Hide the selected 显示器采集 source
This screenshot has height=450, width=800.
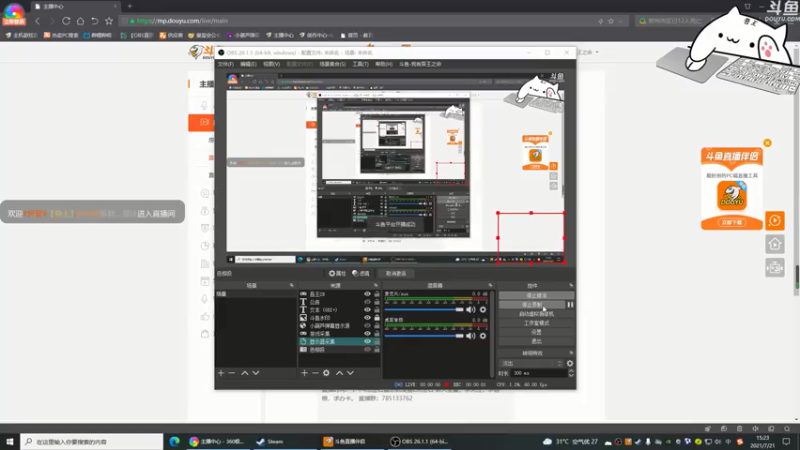tap(367, 341)
